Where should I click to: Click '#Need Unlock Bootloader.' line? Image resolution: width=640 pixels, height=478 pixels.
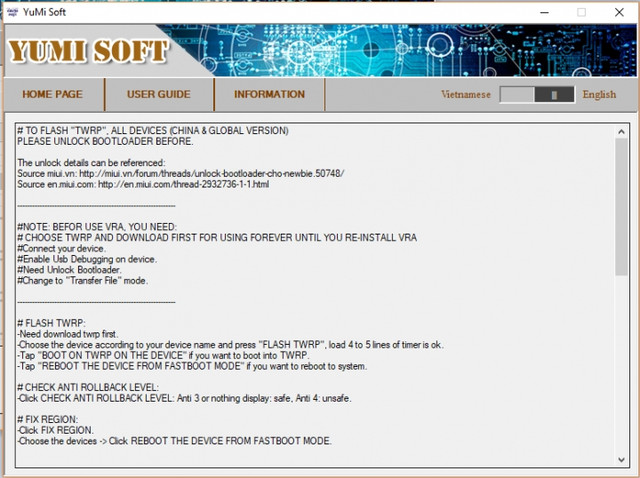(69, 269)
